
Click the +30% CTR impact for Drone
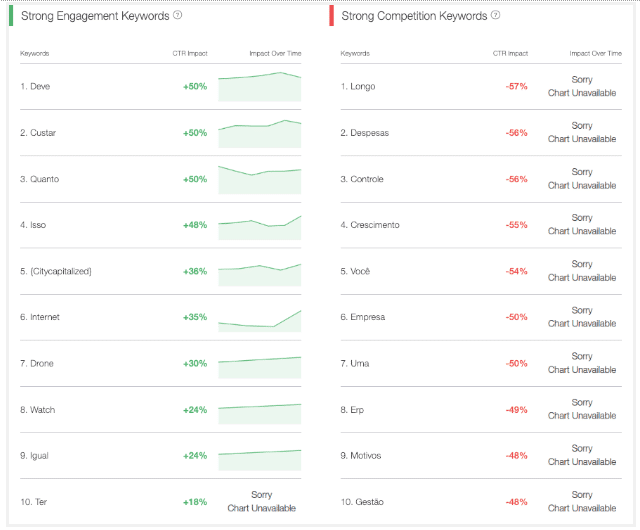tap(195, 363)
